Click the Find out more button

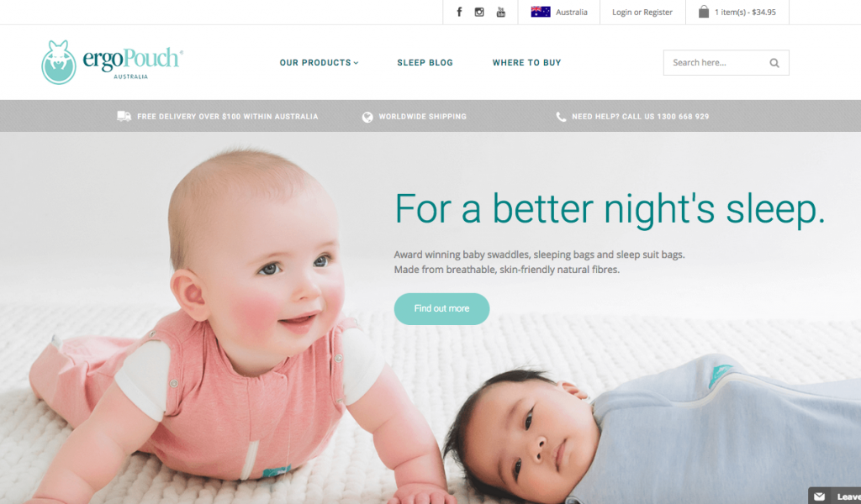[x=441, y=309]
